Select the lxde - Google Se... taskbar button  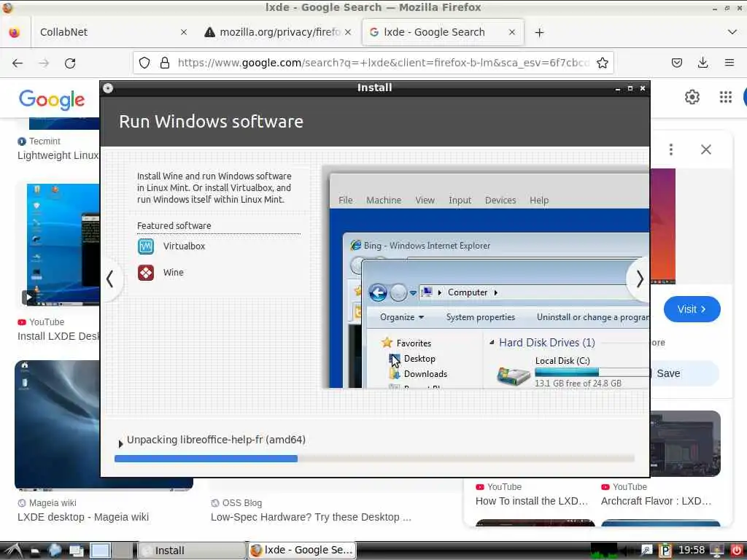tap(301, 551)
